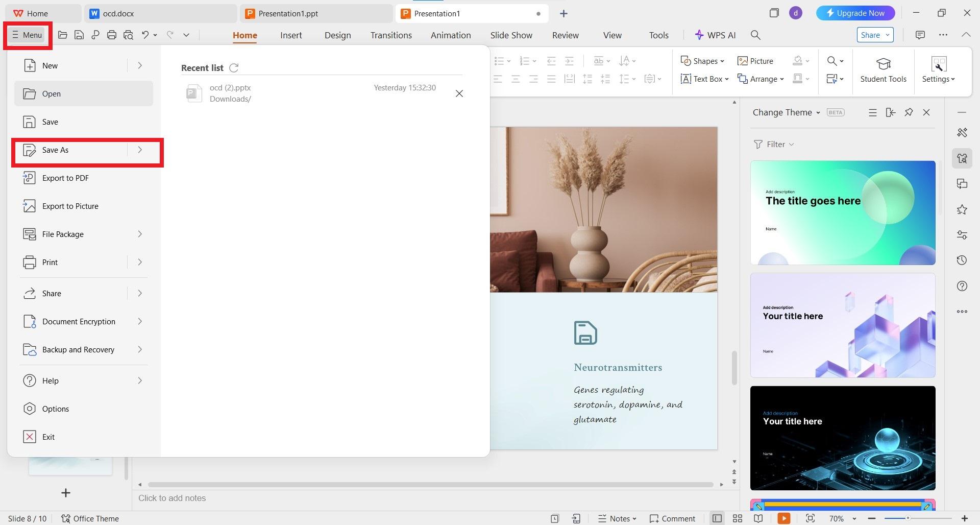Click the help question mark sidebar icon
Screen dimensions: 980x525
tap(962, 286)
